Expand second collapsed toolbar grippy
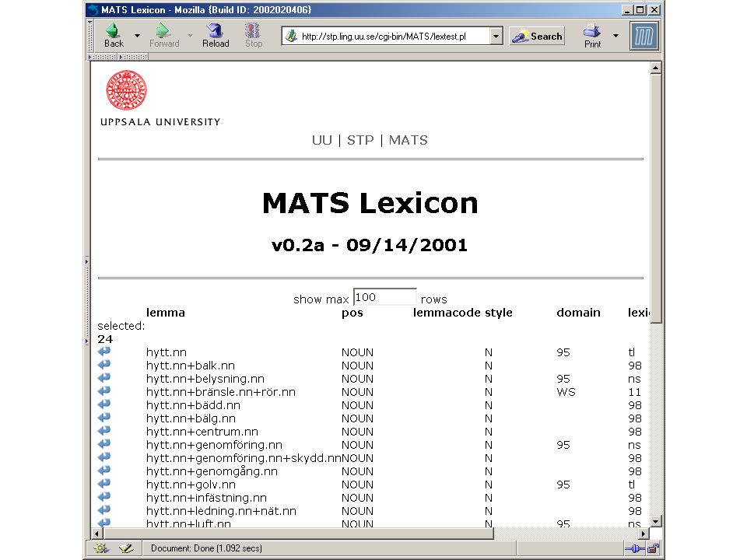 pyautogui.click(x=133, y=57)
